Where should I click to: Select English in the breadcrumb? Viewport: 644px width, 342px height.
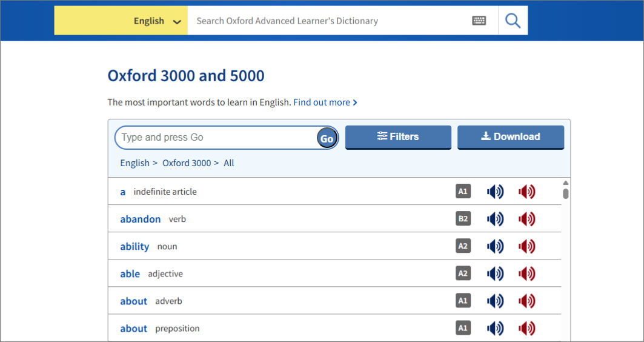tap(134, 163)
